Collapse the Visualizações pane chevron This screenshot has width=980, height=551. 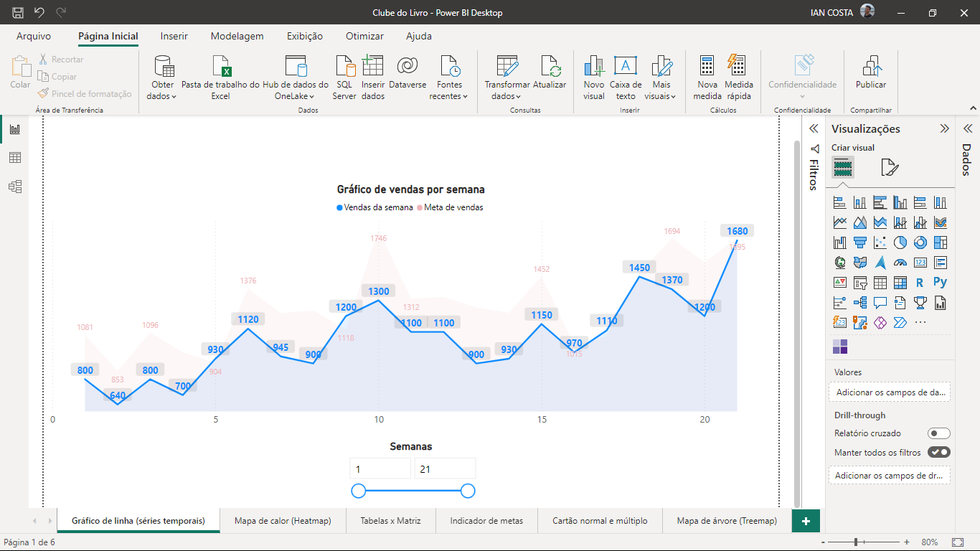[944, 128]
